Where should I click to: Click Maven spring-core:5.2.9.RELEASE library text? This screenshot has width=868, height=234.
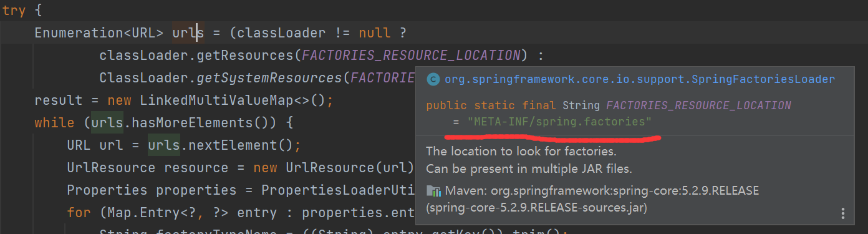point(601,191)
